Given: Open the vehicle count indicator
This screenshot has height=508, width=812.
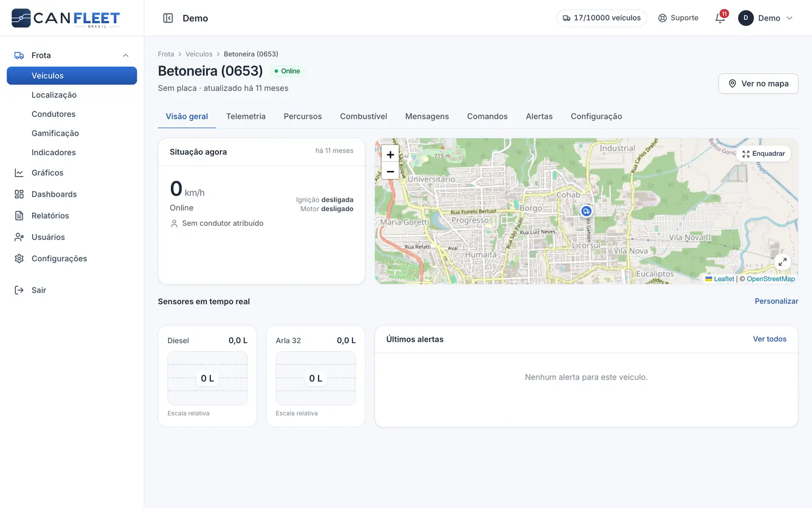Looking at the screenshot, I should pos(602,18).
